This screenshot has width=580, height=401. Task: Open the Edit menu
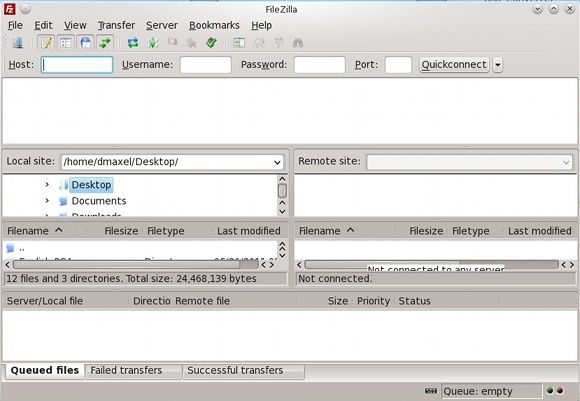[x=43, y=25]
